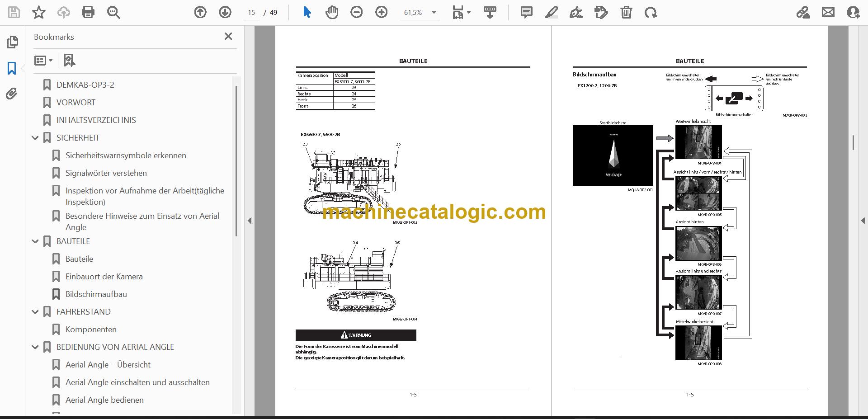868x419 pixels.
Task: Go to previous page with the up arrow
Action: pyautogui.click(x=200, y=12)
